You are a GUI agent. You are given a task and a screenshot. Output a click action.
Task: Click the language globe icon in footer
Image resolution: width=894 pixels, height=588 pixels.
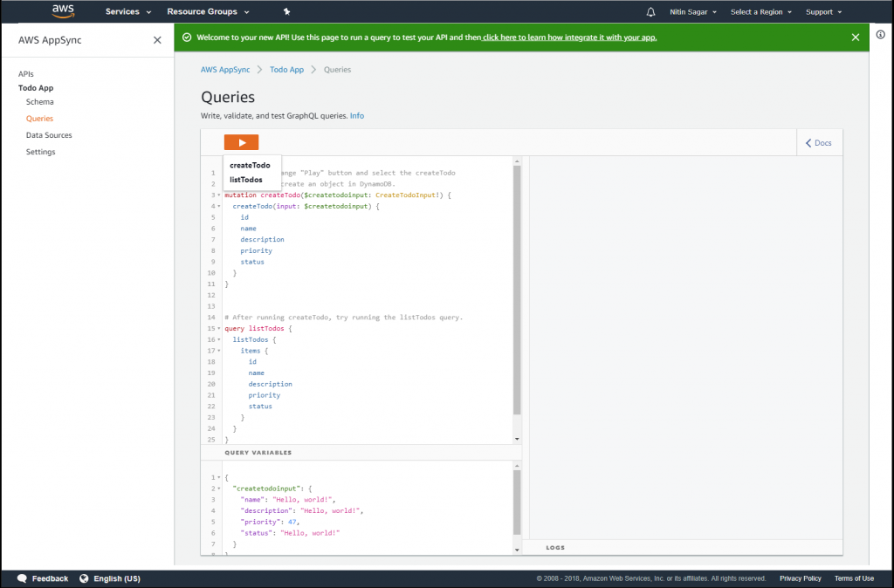[x=85, y=578]
